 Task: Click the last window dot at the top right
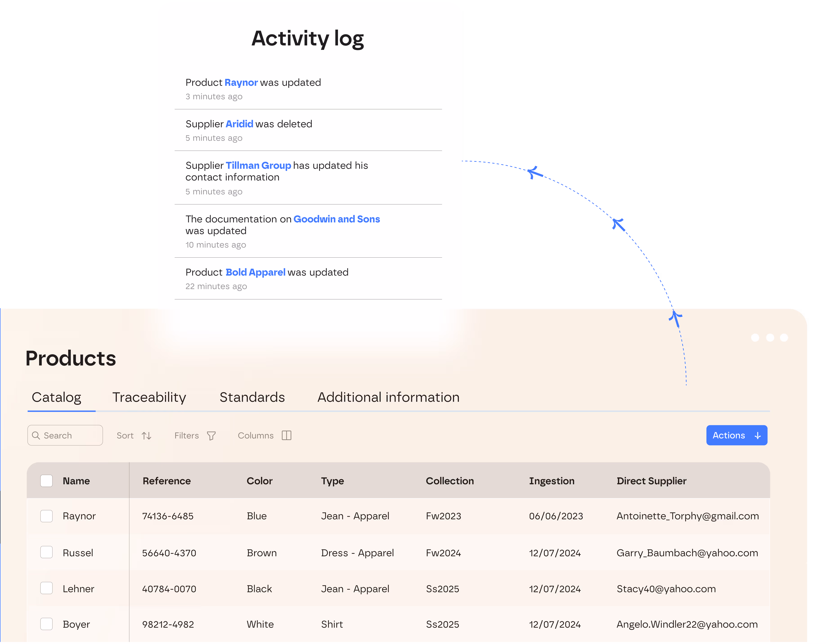pyautogui.click(x=784, y=338)
